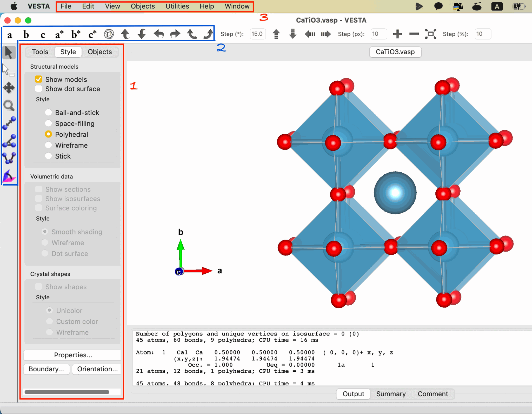The width and height of the screenshot is (532, 414).
Task: Translate the structure to the left
Action: pos(310,34)
